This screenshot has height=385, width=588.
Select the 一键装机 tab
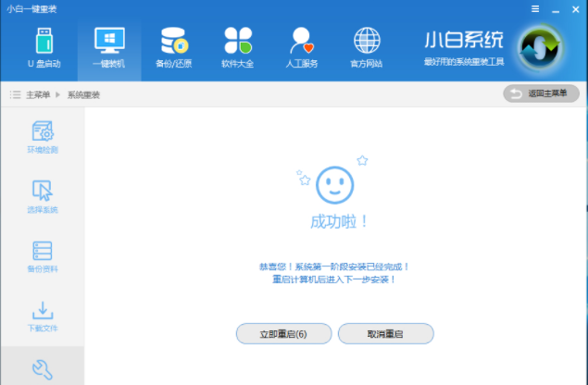pos(109,48)
